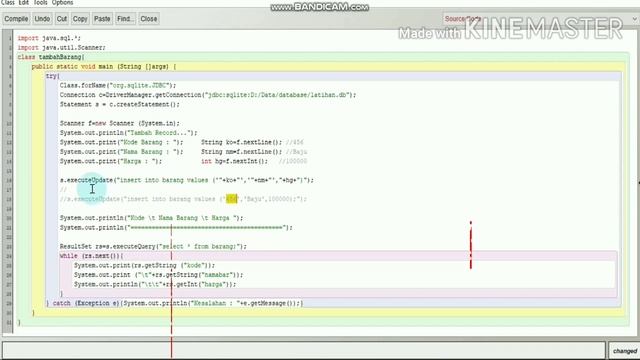This screenshot has height=360, width=640.
Task: Click the '//Baju' comment
Action: pyautogui.click(x=296, y=151)
